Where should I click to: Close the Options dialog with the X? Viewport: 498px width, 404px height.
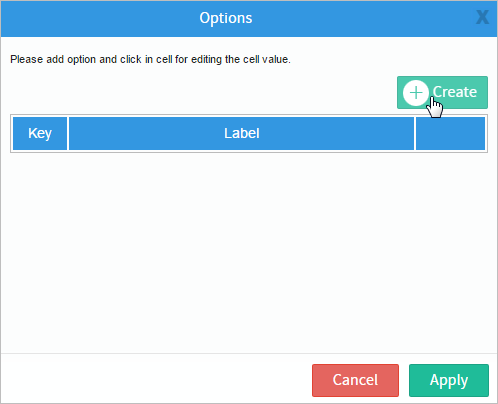pos(482,17)
